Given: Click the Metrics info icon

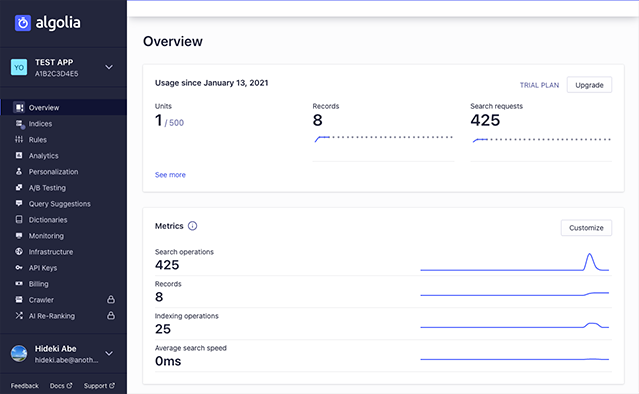Looking at the screenshot, I should (192, 226).
